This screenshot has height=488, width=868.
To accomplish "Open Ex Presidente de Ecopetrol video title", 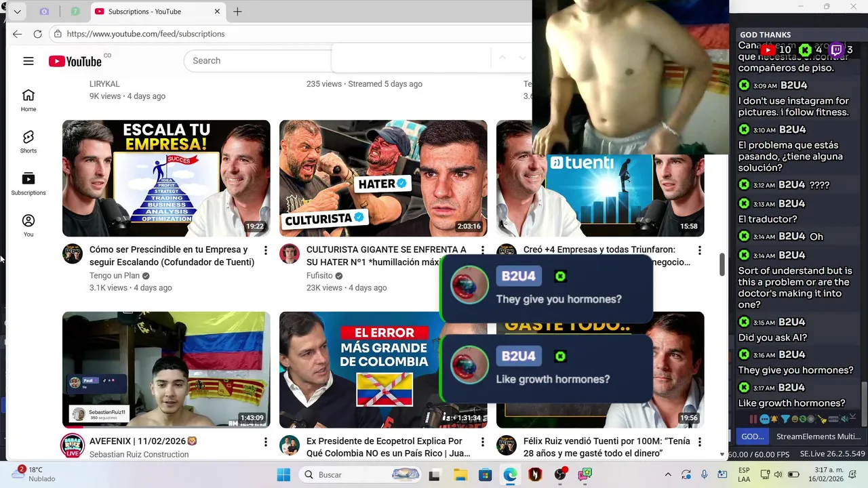I will 389,447.
